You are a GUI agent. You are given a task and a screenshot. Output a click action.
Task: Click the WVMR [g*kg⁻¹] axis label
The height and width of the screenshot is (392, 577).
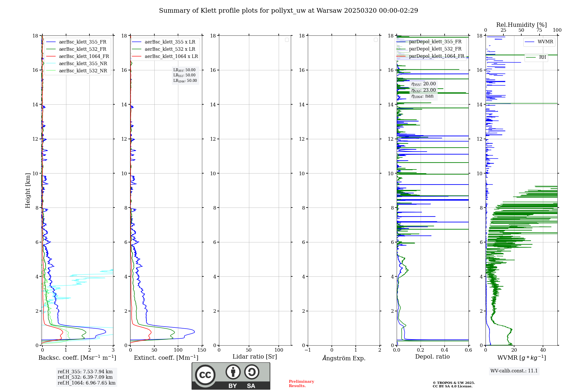coord(522,358)
